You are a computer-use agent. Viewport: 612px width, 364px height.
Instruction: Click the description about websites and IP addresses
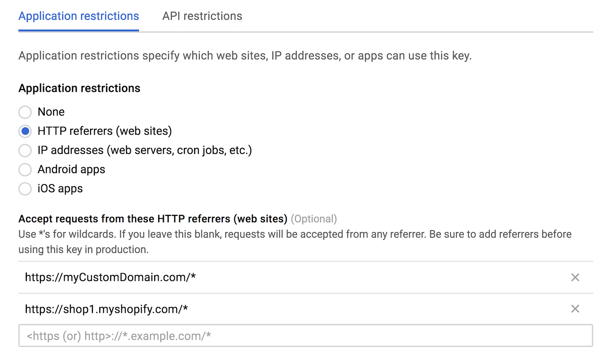pyautogui.click(x=245, y=55)
